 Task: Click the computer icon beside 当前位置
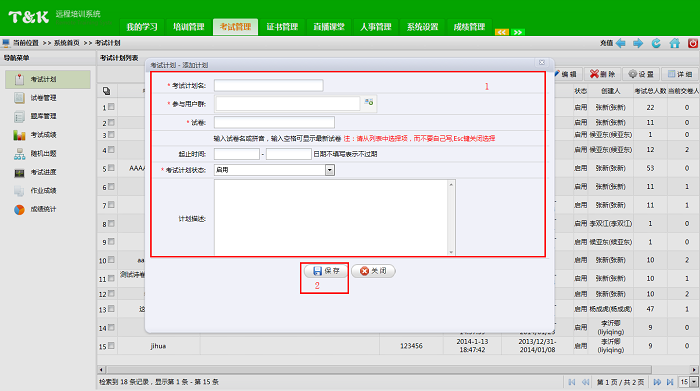[x=6, y=43]
